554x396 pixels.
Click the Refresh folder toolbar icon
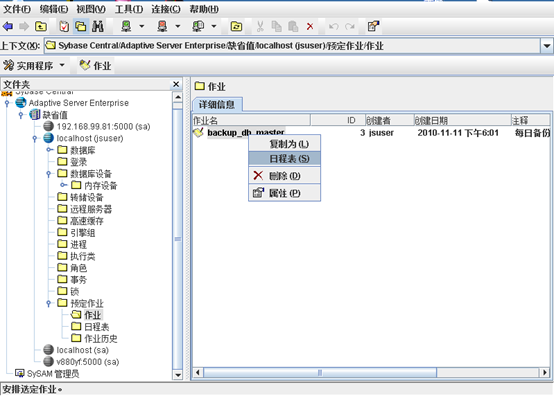tap(236, 26)
